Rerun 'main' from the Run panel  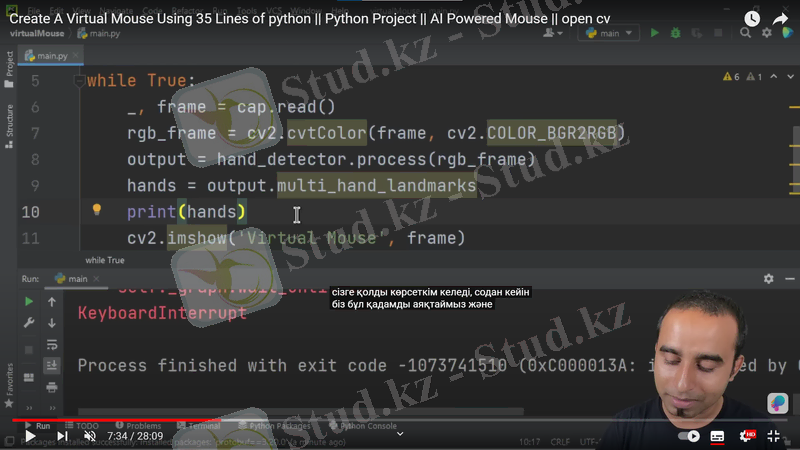(29, 302)
